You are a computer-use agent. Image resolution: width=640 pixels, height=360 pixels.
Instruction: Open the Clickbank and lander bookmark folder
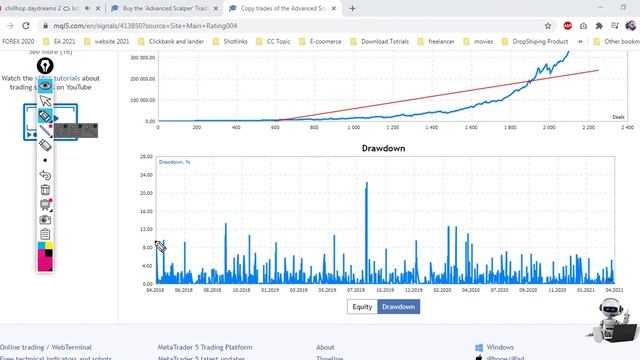pyautogui.click(x=171, y=42)
